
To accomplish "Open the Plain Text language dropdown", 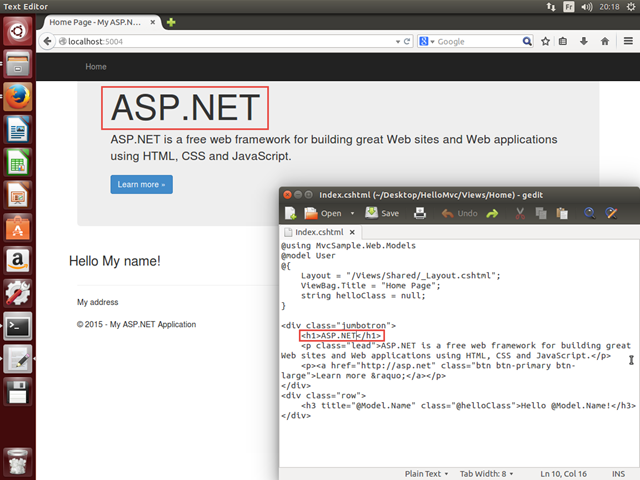I will pos(426,473).
